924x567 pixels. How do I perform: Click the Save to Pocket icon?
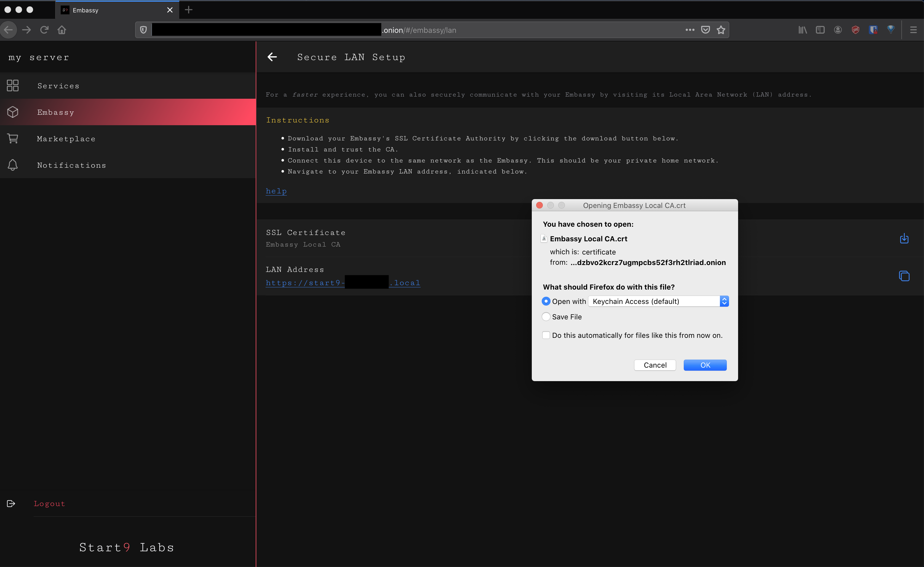click(x=705, y=30)
